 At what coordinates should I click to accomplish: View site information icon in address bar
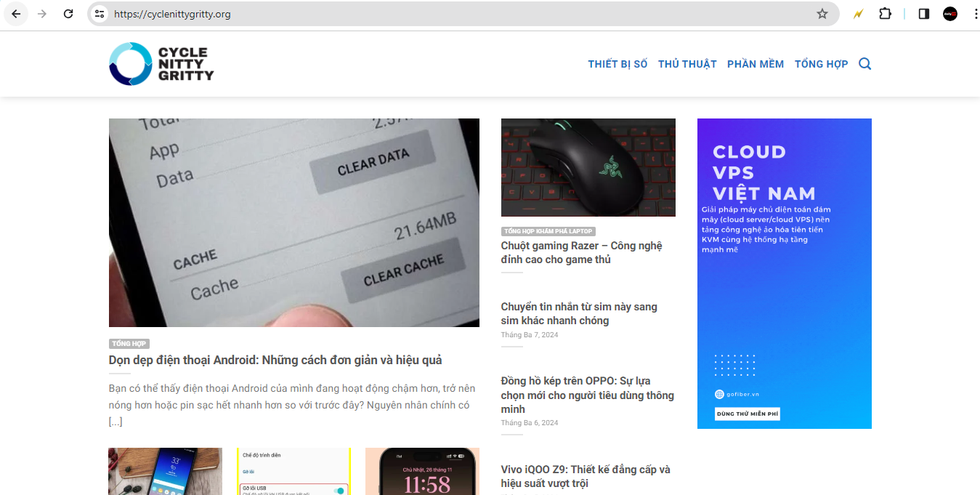(x=100, y=14)
